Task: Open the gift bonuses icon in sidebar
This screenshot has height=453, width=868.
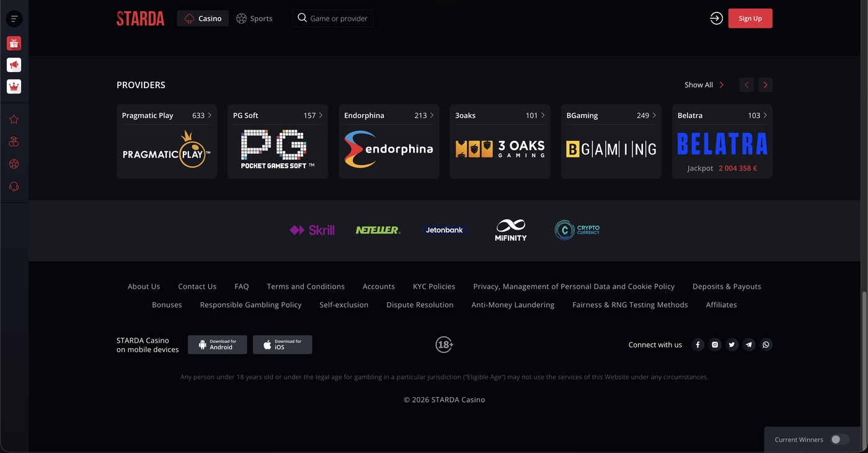Action: coord(14,43)
